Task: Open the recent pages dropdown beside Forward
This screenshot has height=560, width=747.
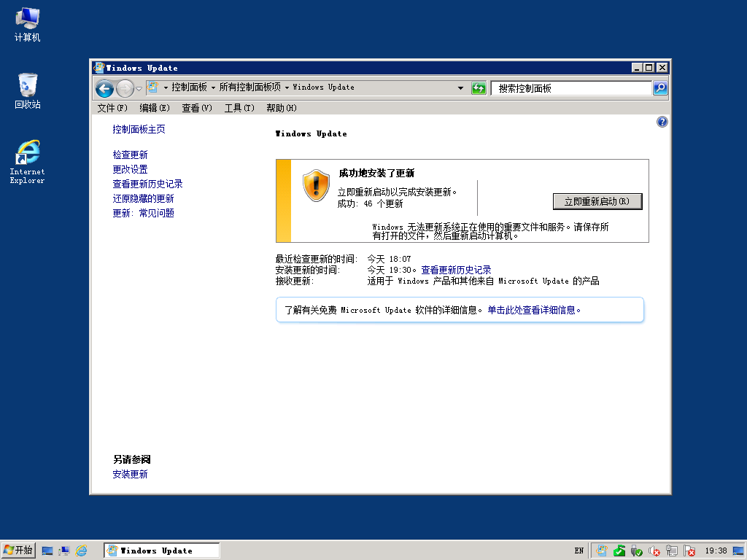Action: pos(139,88)
